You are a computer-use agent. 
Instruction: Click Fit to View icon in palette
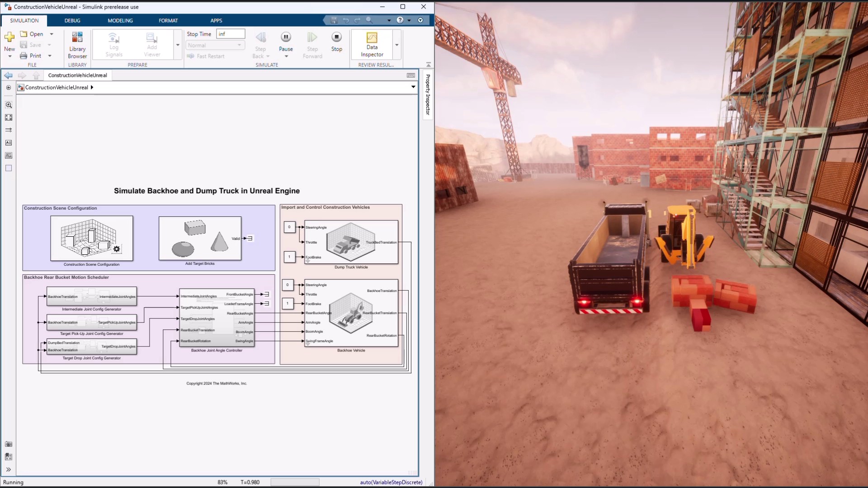(x=9, y=117)
